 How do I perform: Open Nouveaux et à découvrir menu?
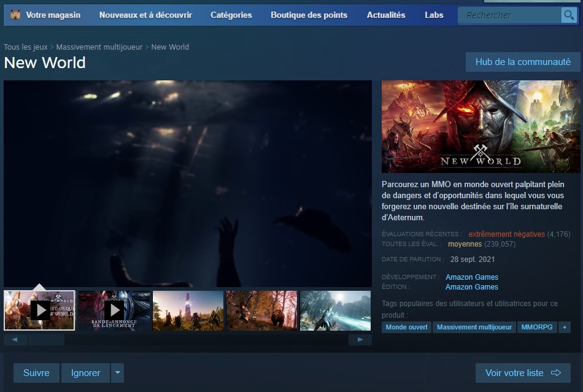[145, 15]
